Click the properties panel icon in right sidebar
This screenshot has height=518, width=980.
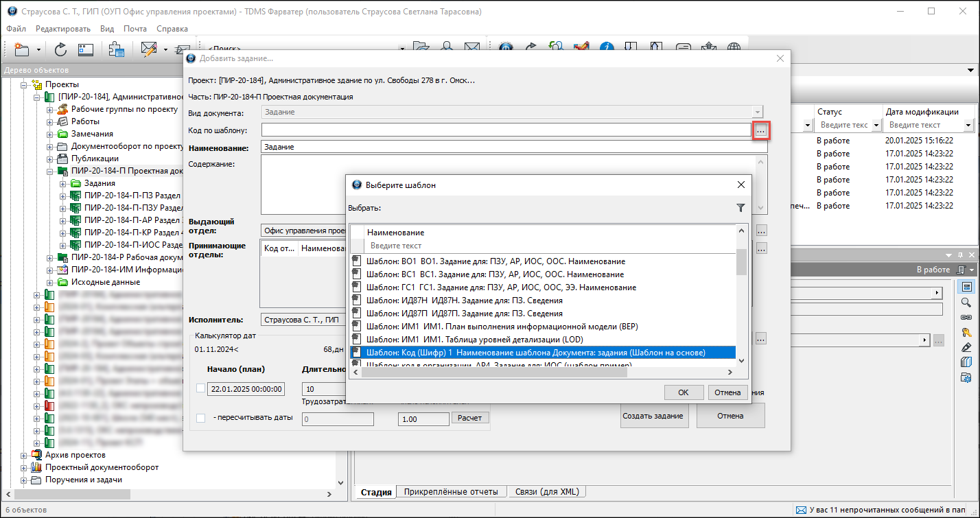(966, 287)
